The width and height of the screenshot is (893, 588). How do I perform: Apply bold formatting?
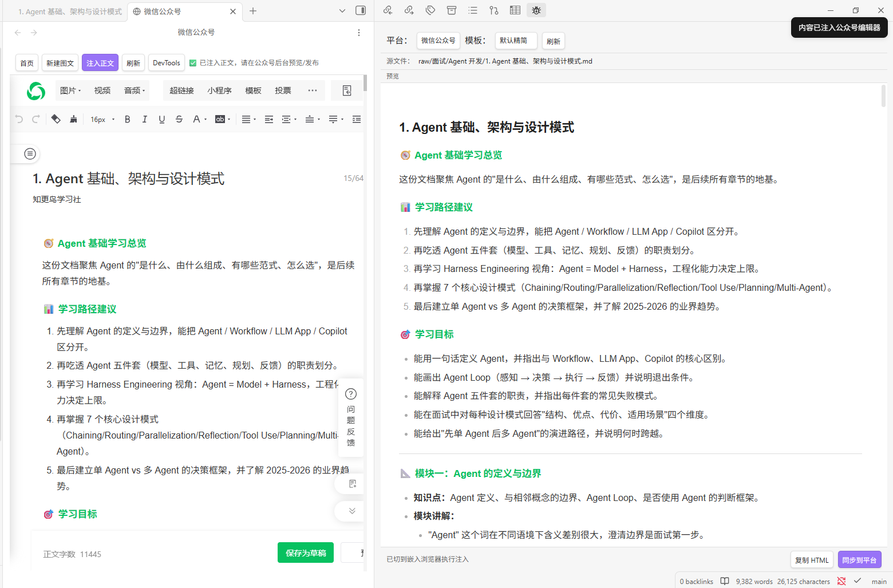[127, 119]
